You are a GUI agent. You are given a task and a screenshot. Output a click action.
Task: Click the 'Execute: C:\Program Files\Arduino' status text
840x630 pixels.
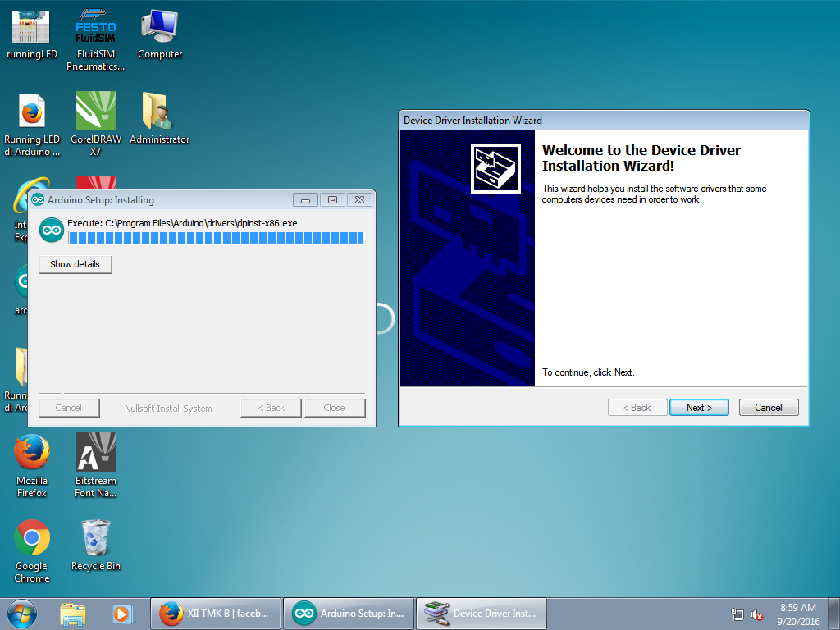pyautogui.click(x=182, y=223)
